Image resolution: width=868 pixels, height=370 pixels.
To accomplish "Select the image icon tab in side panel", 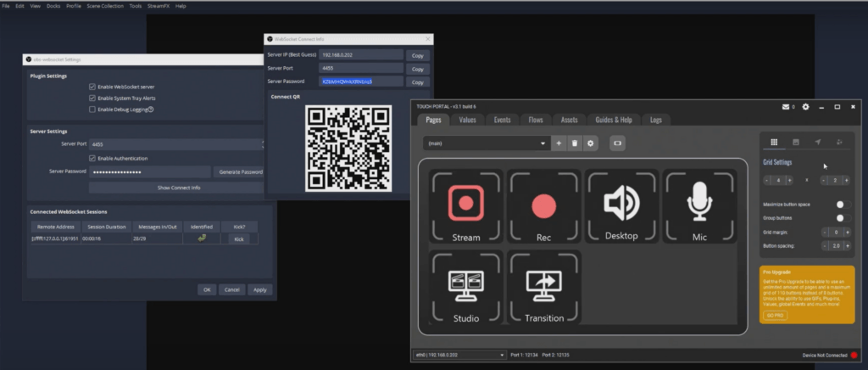I will pos(796,143).
